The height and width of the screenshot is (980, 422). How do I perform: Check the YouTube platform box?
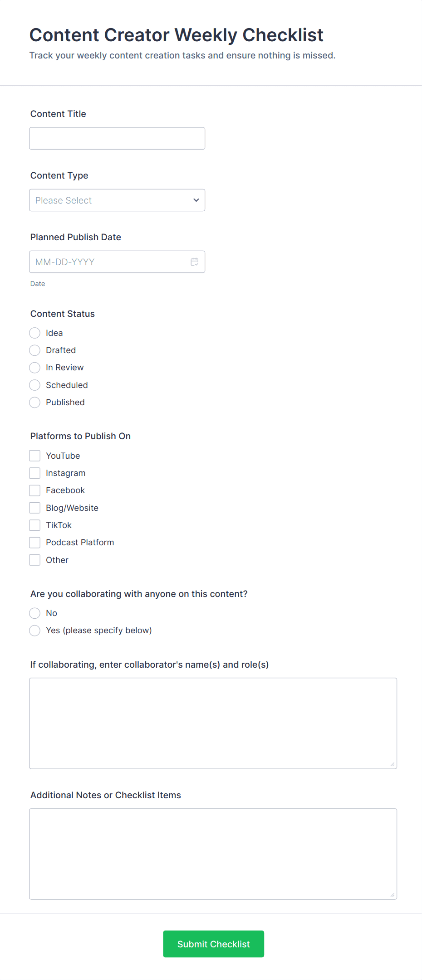coord(35,456)
